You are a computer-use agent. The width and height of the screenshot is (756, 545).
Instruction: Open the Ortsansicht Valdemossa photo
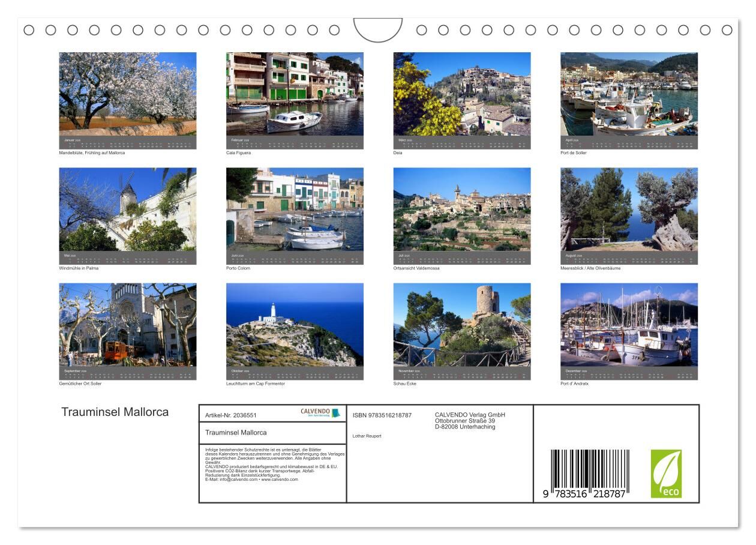point(461,209)
